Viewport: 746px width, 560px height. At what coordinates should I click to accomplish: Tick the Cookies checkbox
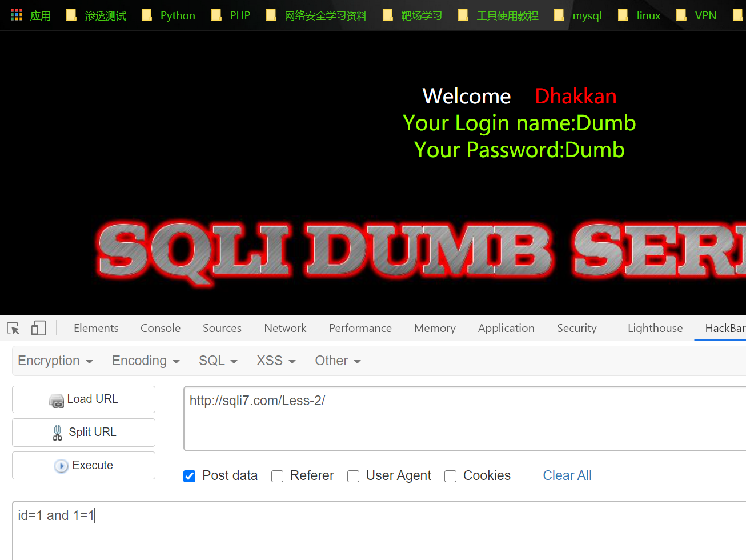[x=451, y=476]
